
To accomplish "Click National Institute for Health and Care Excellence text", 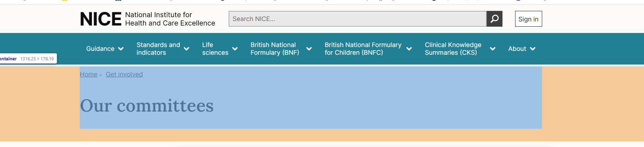I will click(170, 19).
